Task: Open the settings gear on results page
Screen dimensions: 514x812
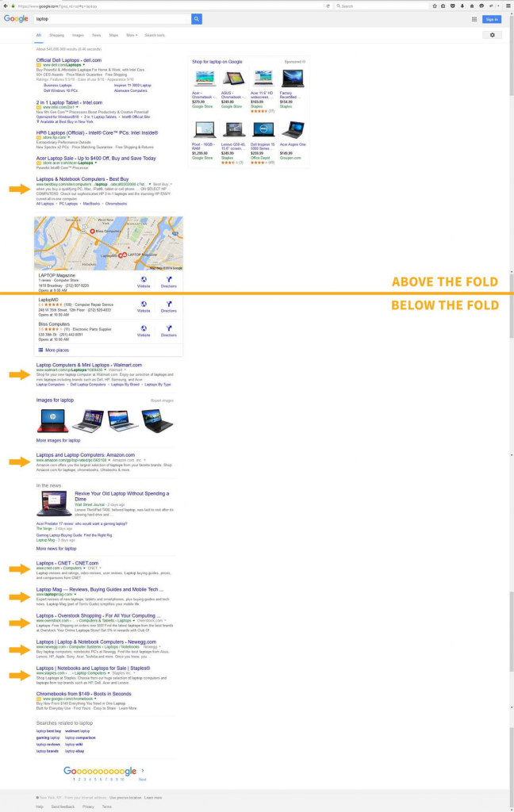Action: pos(493,35)
